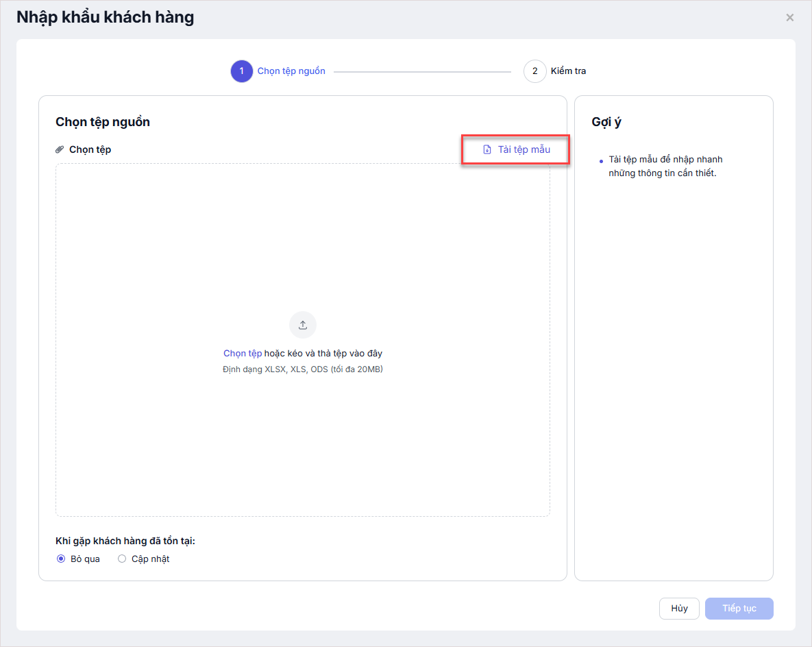Click the step 1 number circle
The image size is (812, 647).
[242, 71]
